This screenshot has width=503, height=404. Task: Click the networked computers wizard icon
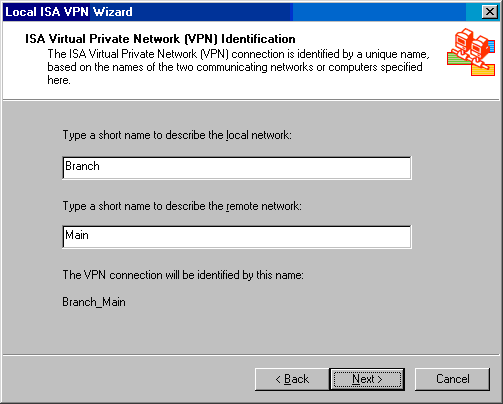pos(471,52)
